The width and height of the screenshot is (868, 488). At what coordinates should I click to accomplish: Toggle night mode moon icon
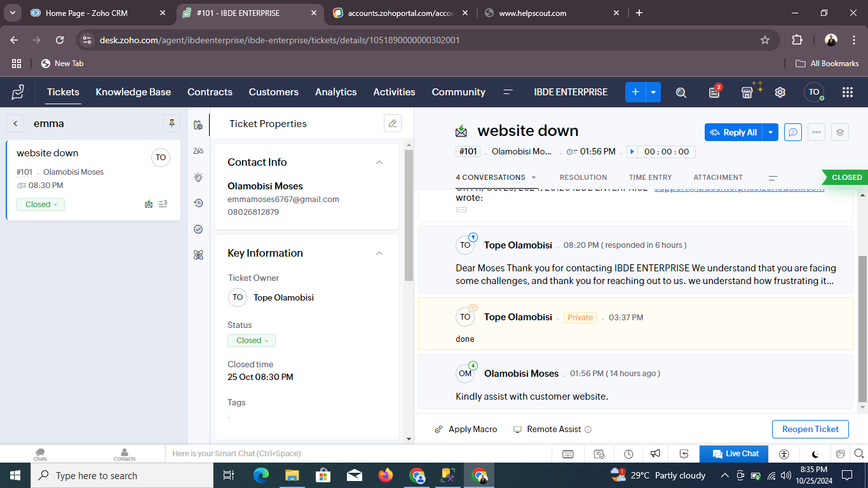815,454
